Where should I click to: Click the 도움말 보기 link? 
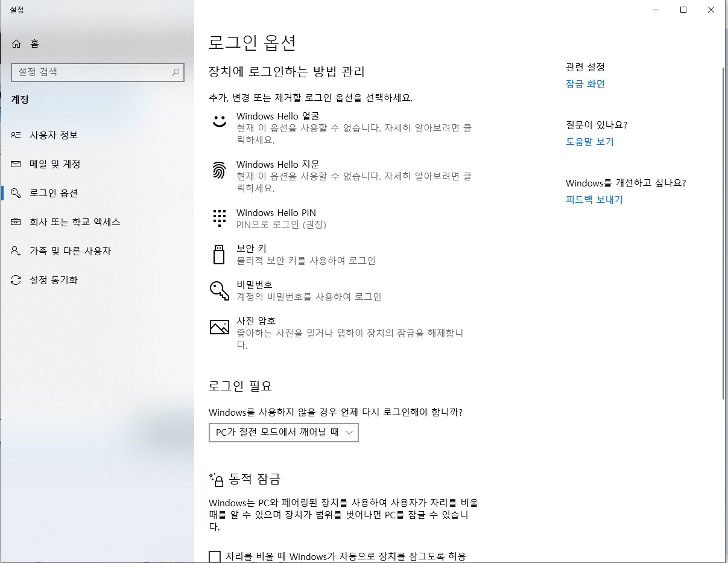[589, 142]
